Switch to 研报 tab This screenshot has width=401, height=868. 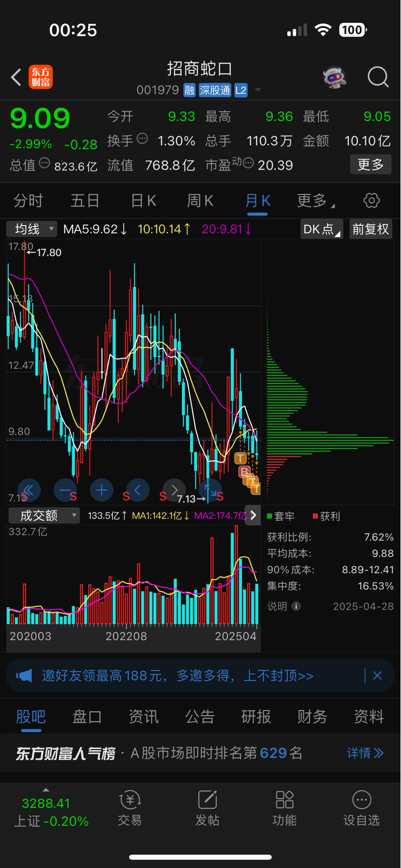(x=256, y=717)
